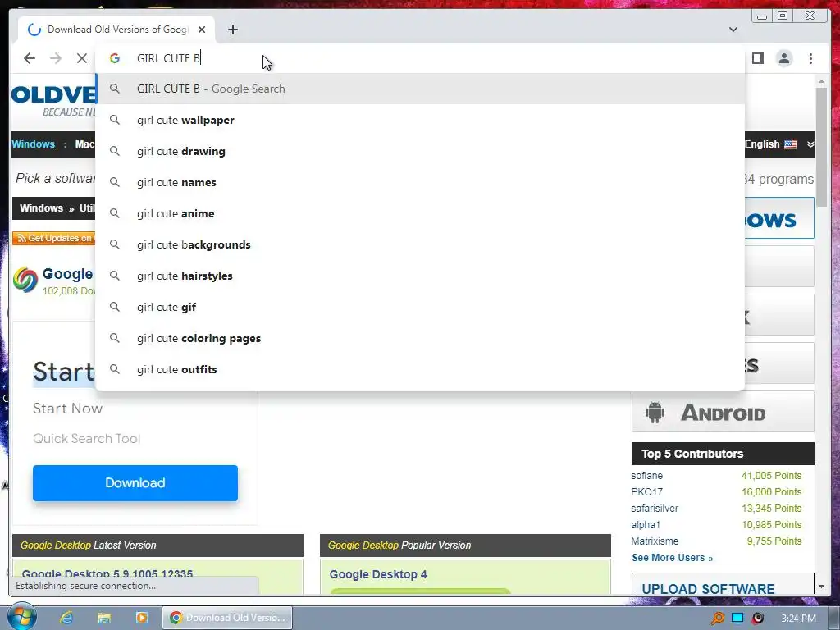
Task: Click the Google G icon in address bar
Action: tap(115, 58)
